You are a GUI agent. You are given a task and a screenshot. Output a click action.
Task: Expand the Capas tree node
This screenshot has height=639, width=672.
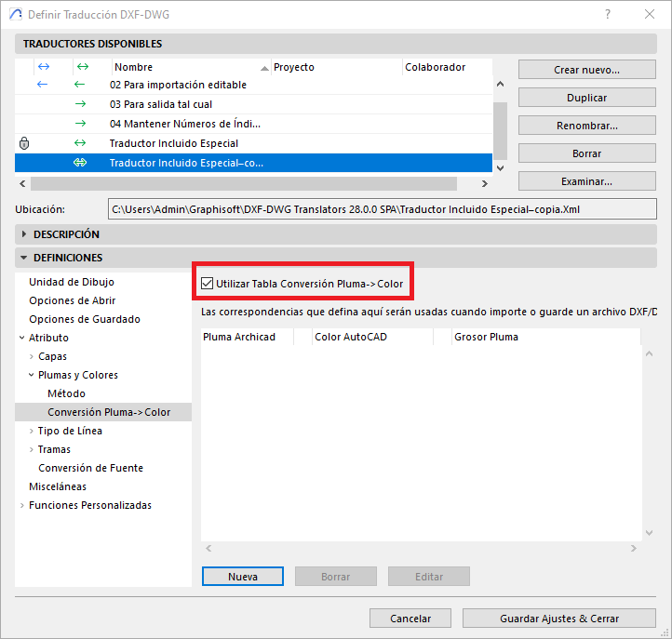click(32, 356)
